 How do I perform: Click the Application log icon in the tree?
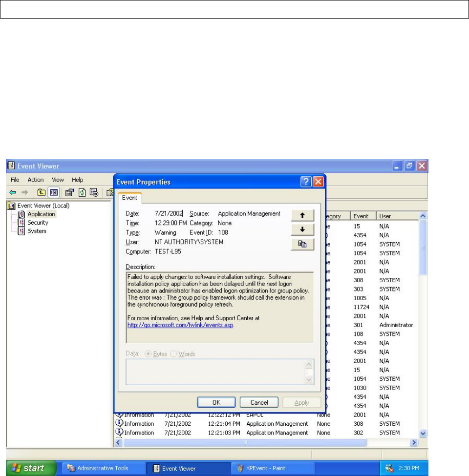pos(21,214)
